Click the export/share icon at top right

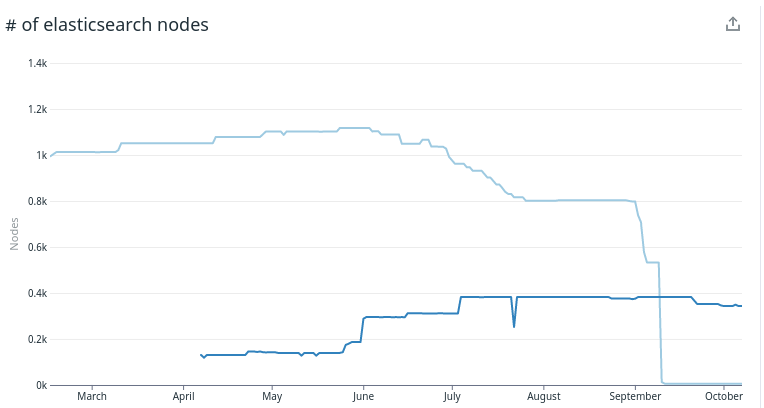click(733, 24)
